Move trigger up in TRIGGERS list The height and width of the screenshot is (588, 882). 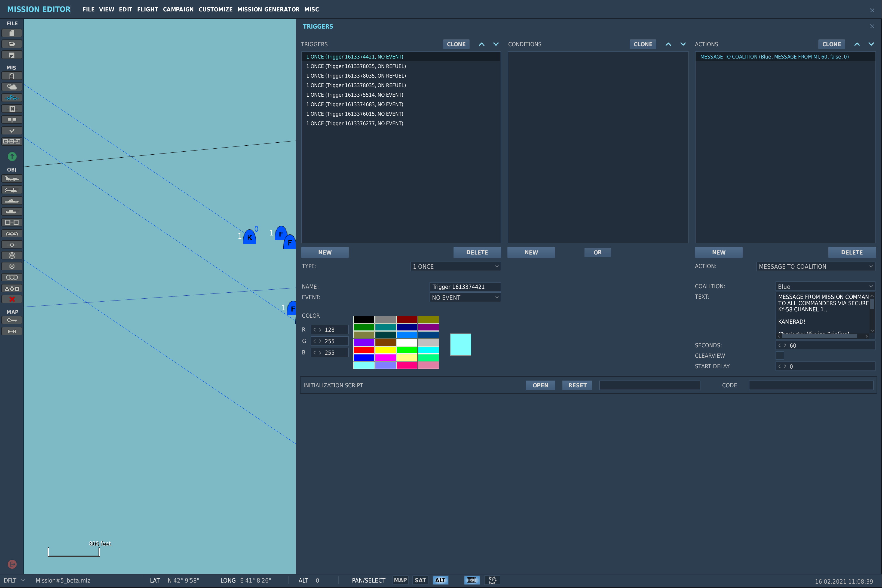click(482, 44)
